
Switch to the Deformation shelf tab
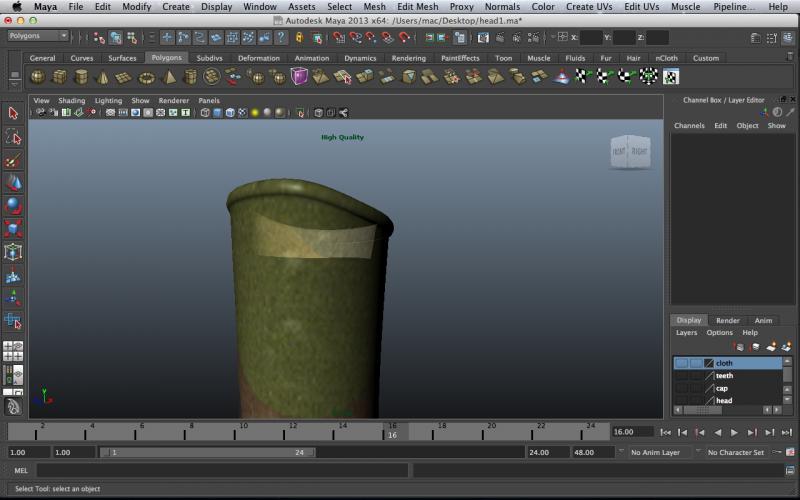(259, 58)
